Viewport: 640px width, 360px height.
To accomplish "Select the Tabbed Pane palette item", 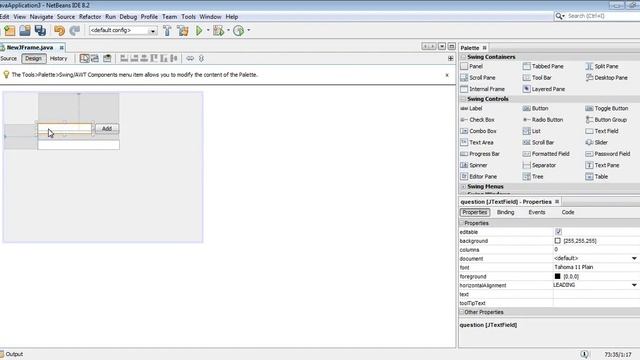I will [x=543, y=66].
